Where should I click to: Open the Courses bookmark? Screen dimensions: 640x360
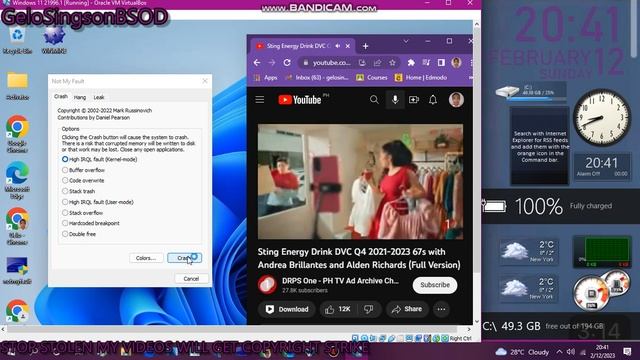(x=372, y=78)
